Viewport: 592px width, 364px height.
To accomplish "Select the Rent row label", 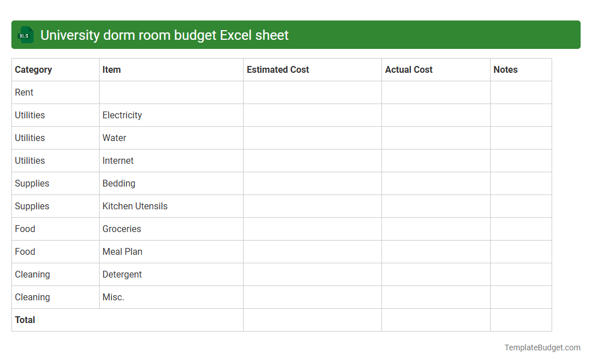I will pyautogui.click(x=24, y=92).
